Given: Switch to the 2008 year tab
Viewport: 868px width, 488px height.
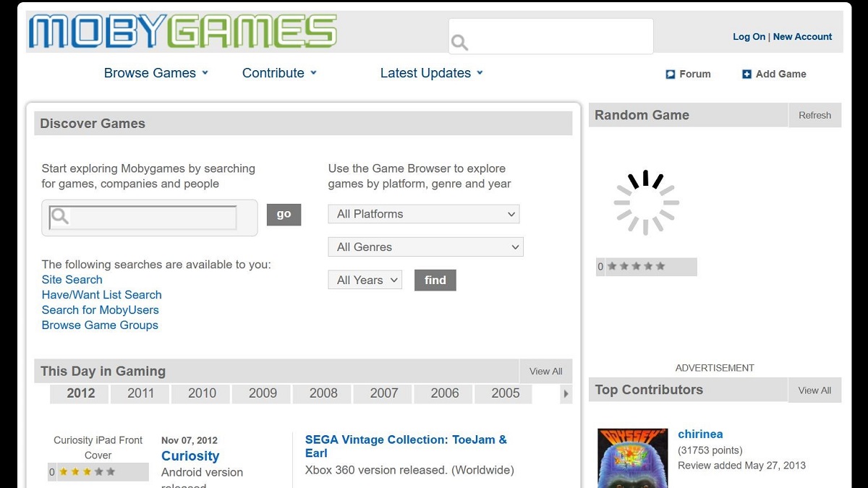Looking at the screenshot, I should pos(322,393).
